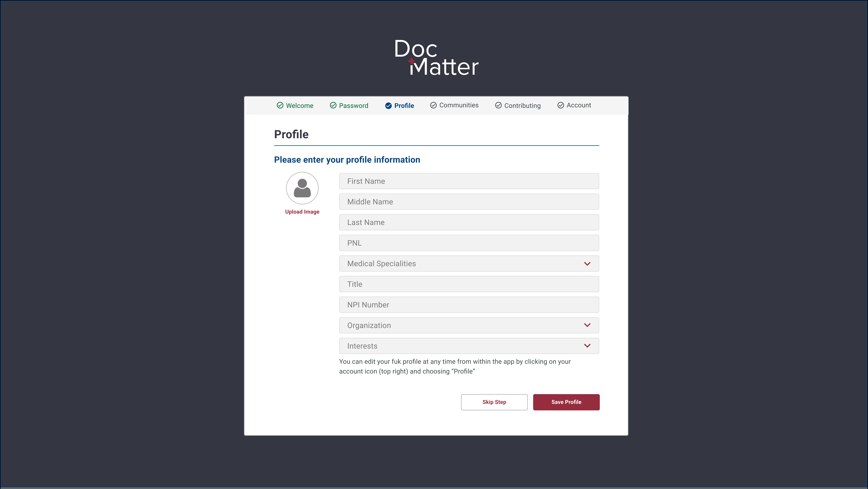868x489 pixels.
Task: Click the Skip Step button
Action: (x=494, y=402)
